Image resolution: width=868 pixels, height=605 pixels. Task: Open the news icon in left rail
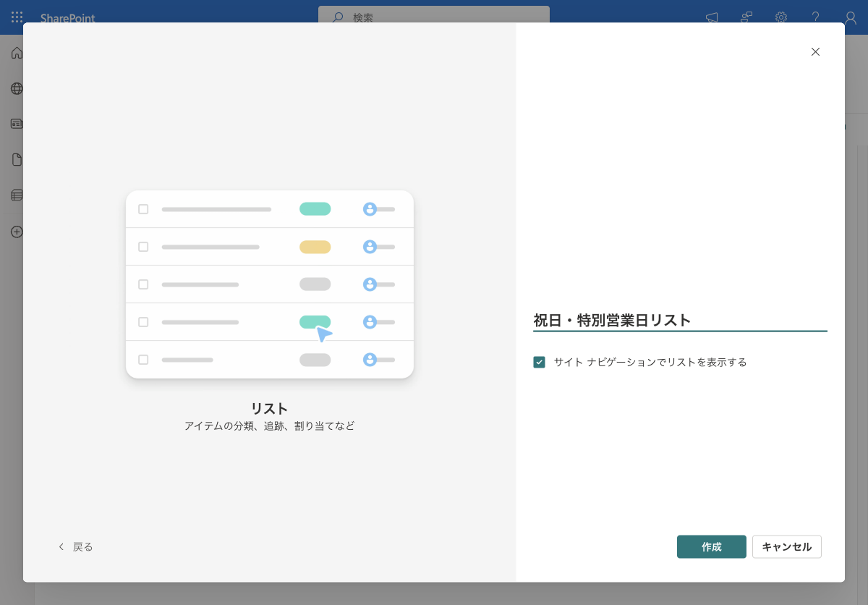pos(17,124)
